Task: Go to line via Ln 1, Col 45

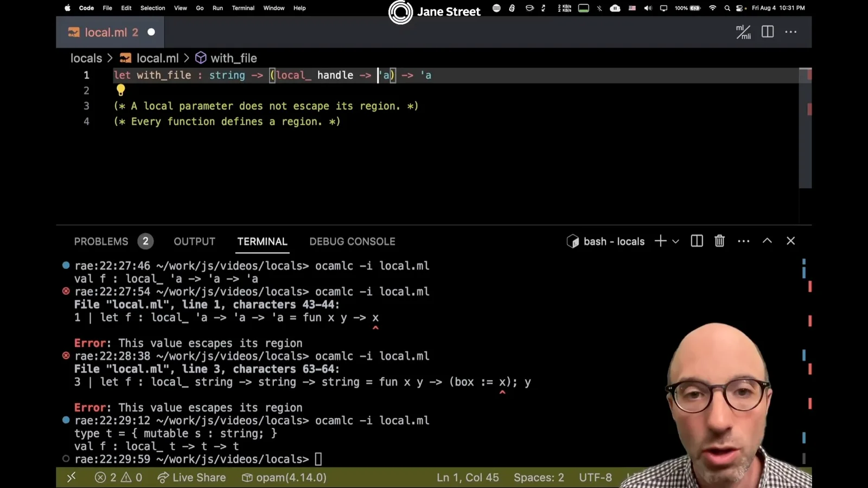Action: tap(468, 477)
